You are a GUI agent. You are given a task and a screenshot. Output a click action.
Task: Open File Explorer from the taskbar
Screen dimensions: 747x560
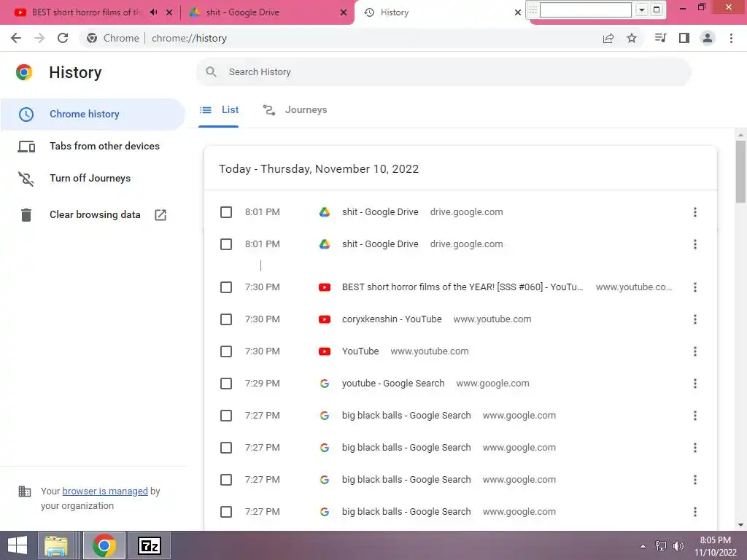pyautogui.click(x=56, y=545)
